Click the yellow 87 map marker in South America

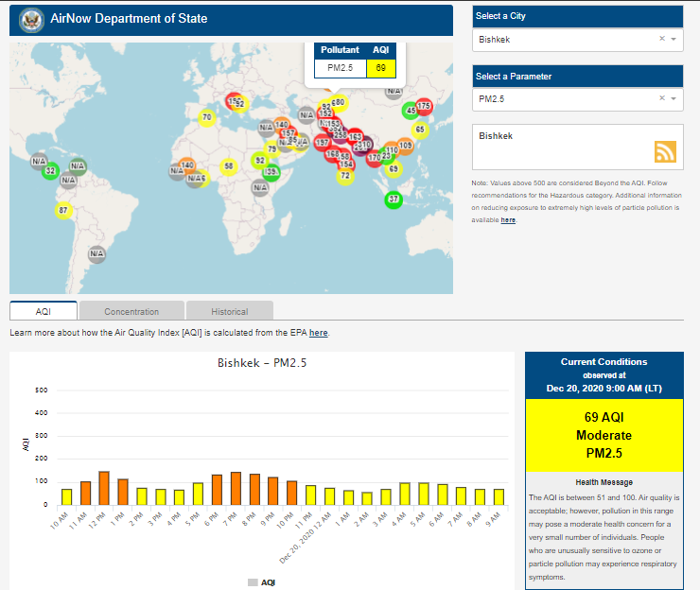(63, 210)
